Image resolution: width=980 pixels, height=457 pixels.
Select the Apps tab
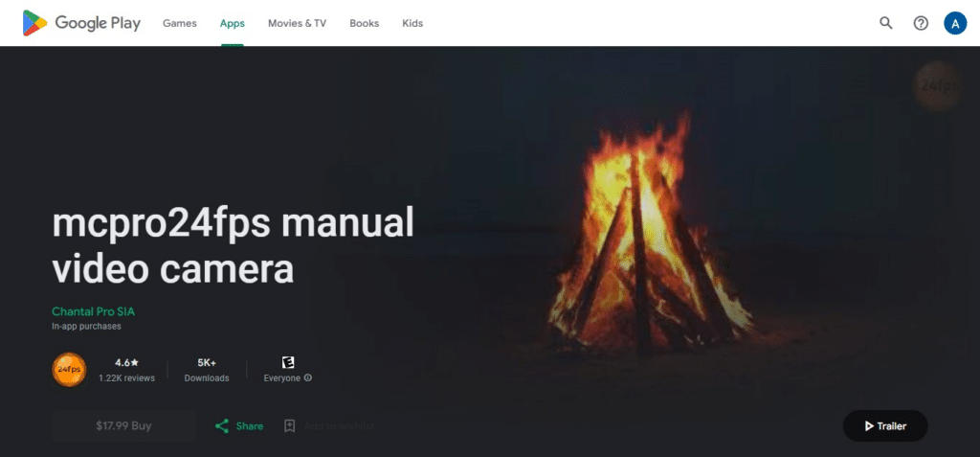pos(232,23)
